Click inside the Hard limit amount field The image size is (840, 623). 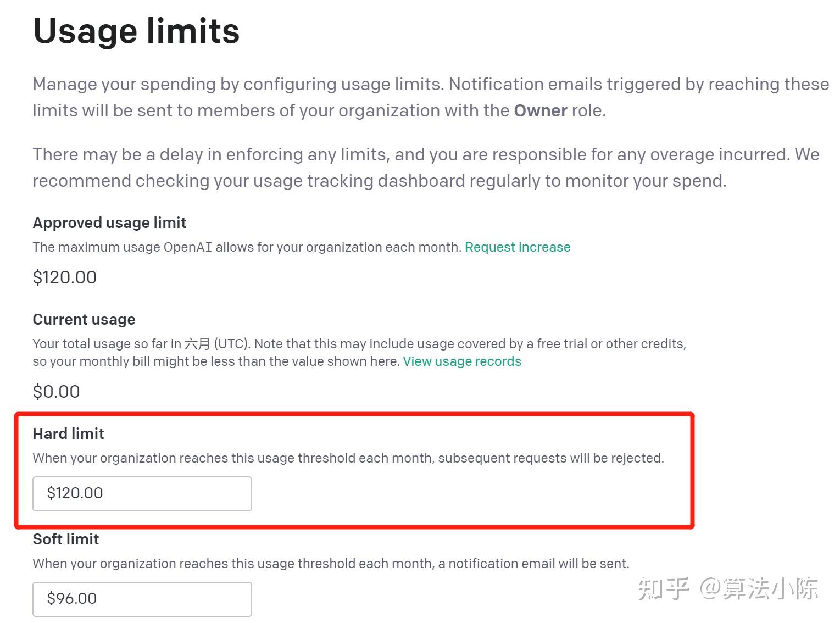pos(142,493)
